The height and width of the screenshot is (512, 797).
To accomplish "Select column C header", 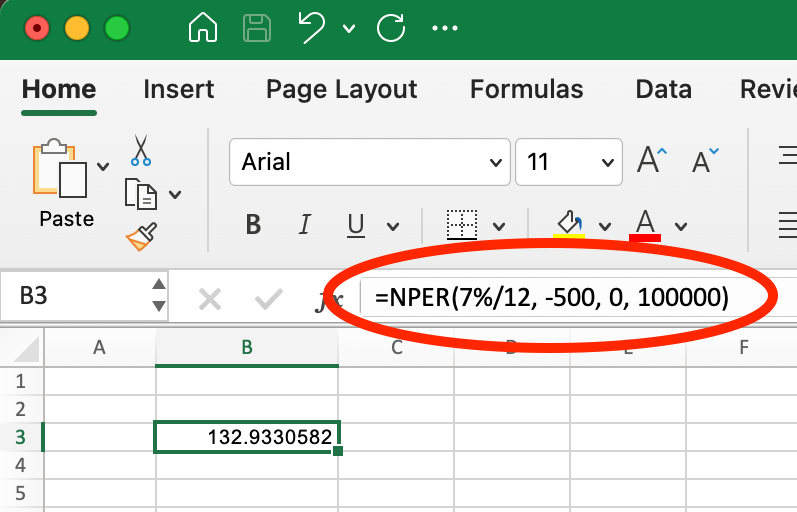I will tap(396, 348).
